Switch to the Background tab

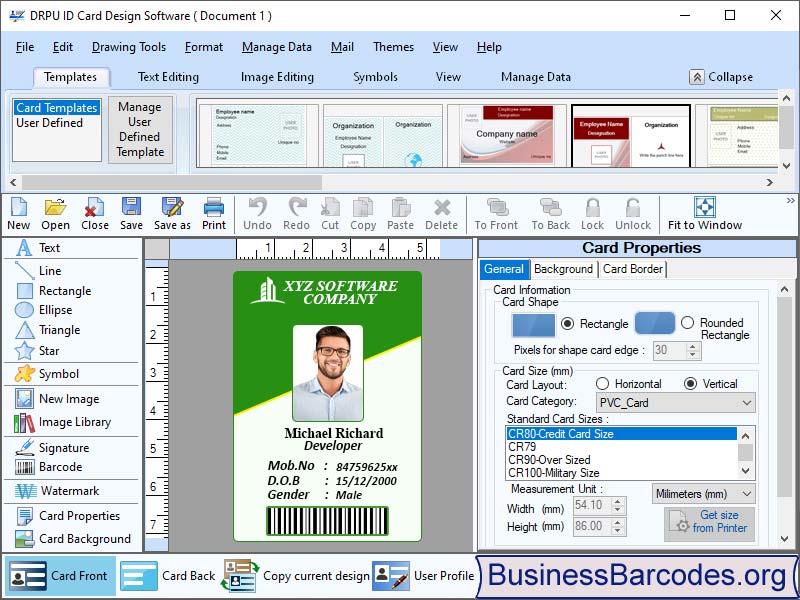[x=563, y=269]
